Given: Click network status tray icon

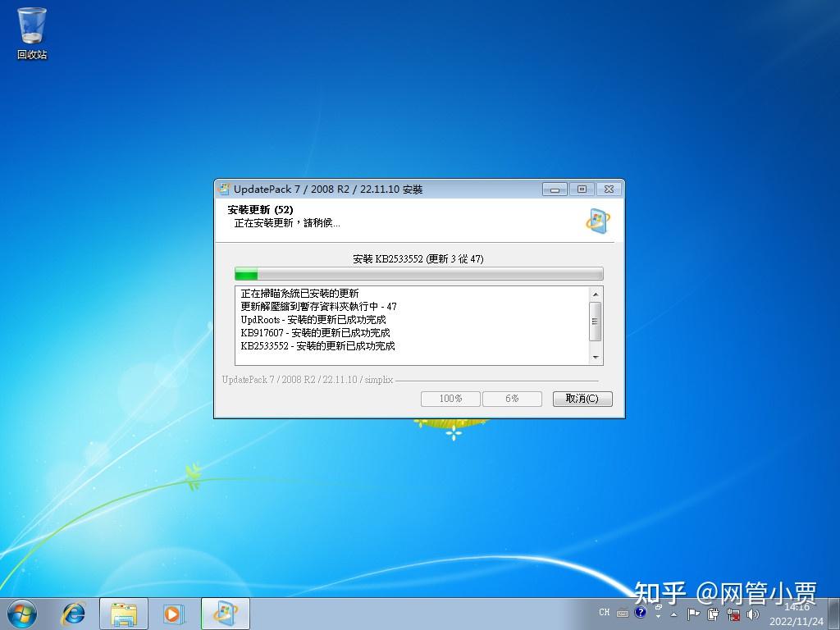Looking at the screenshot, I should 733,614.
